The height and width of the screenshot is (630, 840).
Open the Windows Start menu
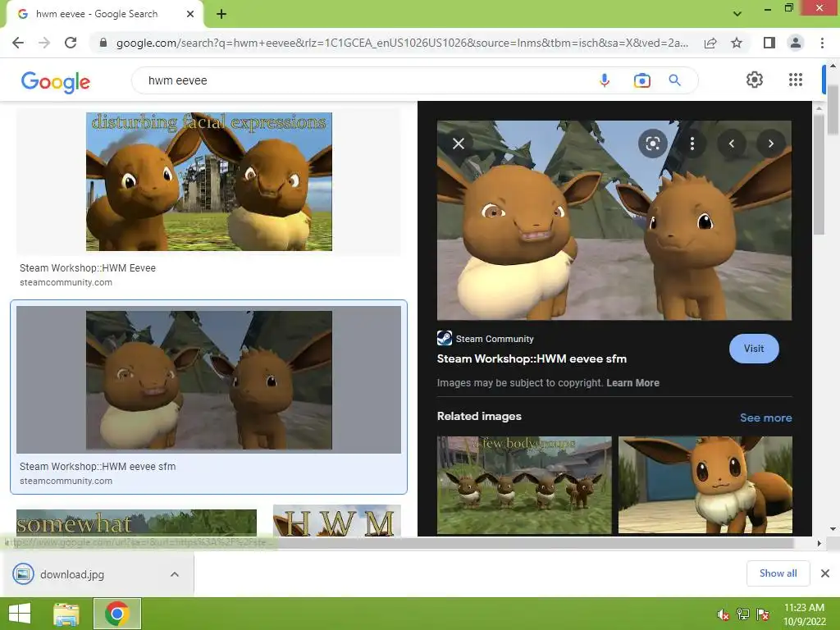click(20, 614)
